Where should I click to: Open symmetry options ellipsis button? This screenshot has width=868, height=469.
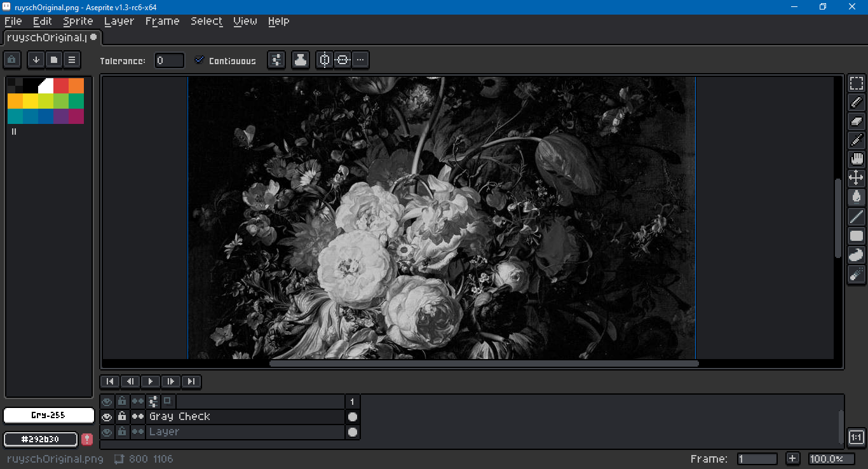pos(360,60)
